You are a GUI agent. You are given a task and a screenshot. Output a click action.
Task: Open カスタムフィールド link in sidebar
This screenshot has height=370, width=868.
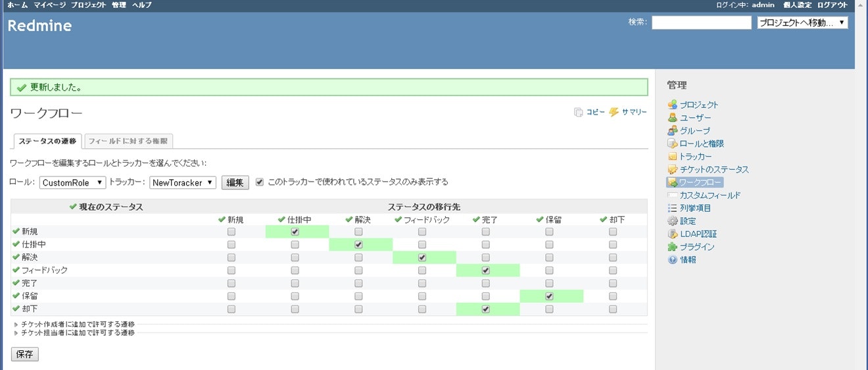click(710, 196)
